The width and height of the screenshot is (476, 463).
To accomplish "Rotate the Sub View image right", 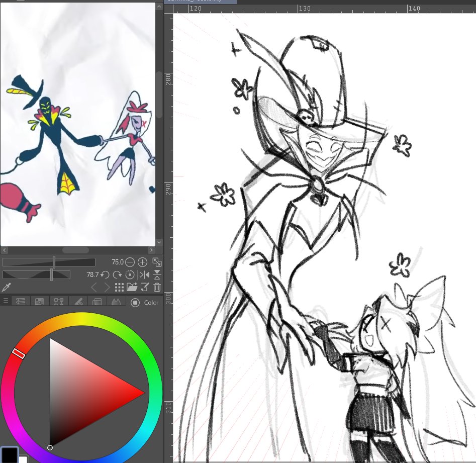I will (117, 275).
